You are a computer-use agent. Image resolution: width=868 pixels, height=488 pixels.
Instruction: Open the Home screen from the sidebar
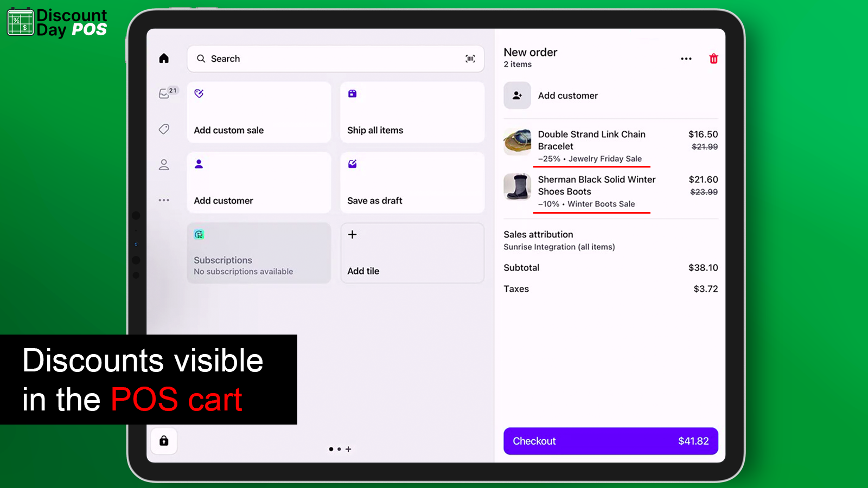164,58
